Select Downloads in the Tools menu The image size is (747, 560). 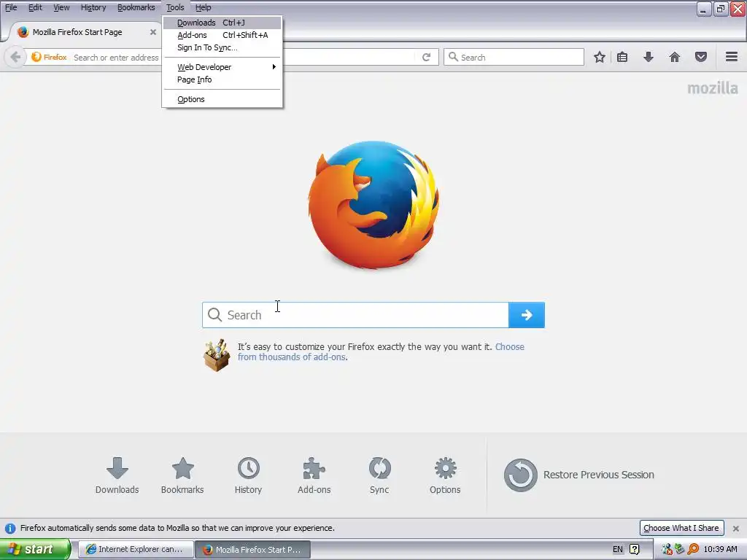tap(222, 23)
